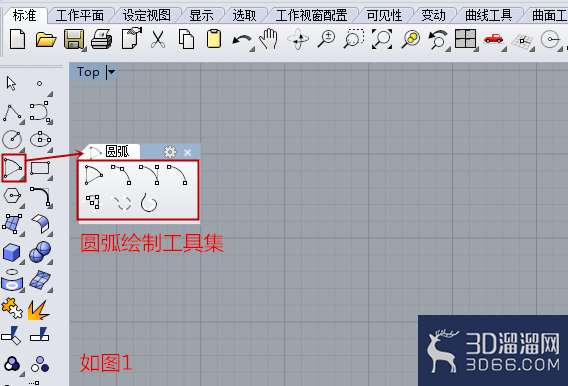This screenshot has height=386, width=568.
Task: Open the 工作平面 toolbar tab
Action: (x=80, y=16)
